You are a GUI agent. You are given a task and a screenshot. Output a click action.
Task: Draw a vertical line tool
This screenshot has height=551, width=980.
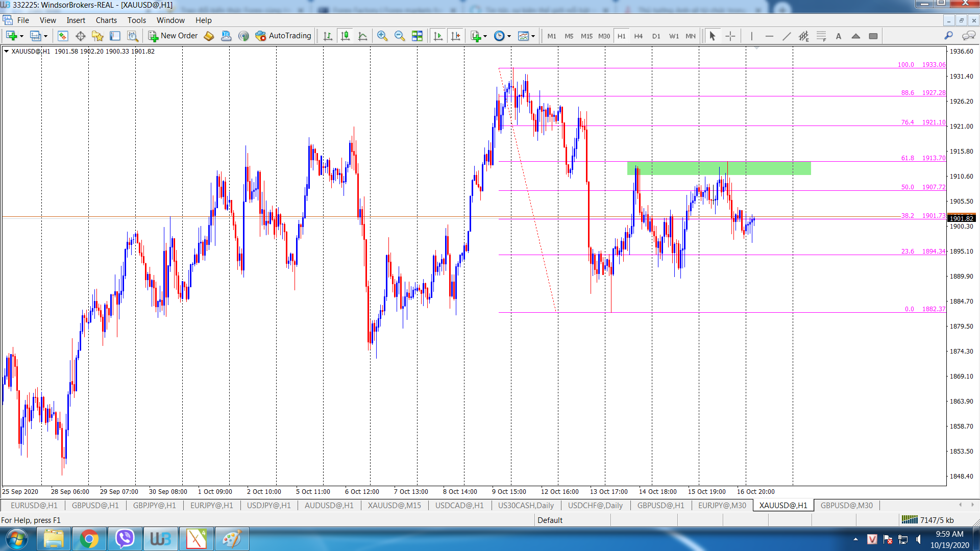point(751,36)
